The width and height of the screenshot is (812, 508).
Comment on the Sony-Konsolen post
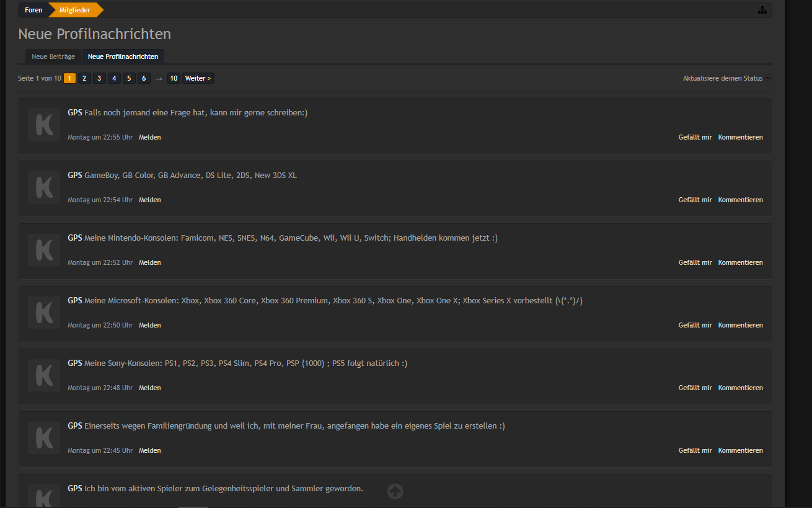[740, 388]
